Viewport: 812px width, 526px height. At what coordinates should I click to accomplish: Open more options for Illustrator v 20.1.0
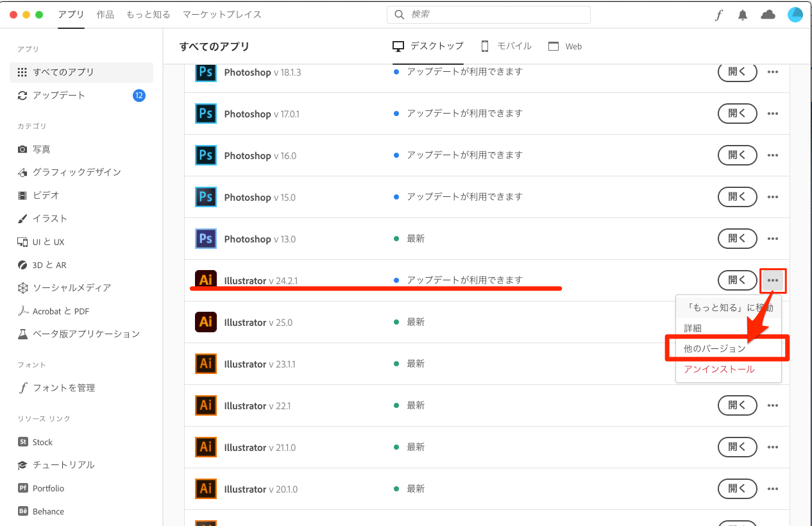773,489
